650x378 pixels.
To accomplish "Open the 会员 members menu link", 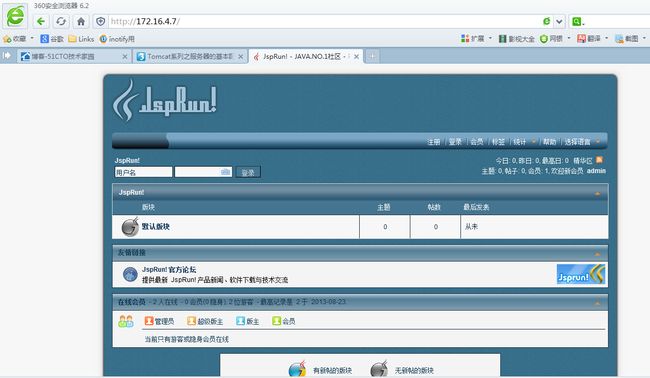I will click(477, 142).
